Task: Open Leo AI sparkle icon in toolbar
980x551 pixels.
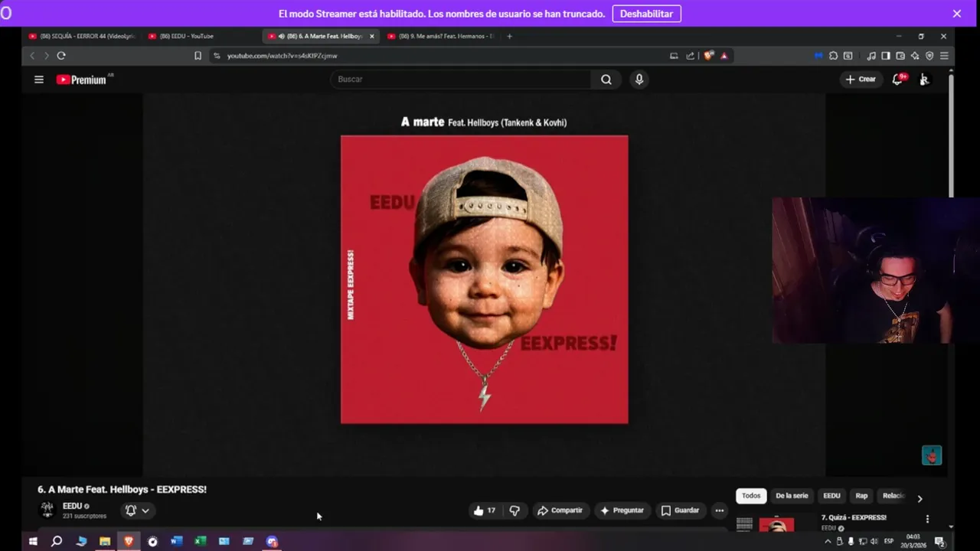Action: coord(915,56)
